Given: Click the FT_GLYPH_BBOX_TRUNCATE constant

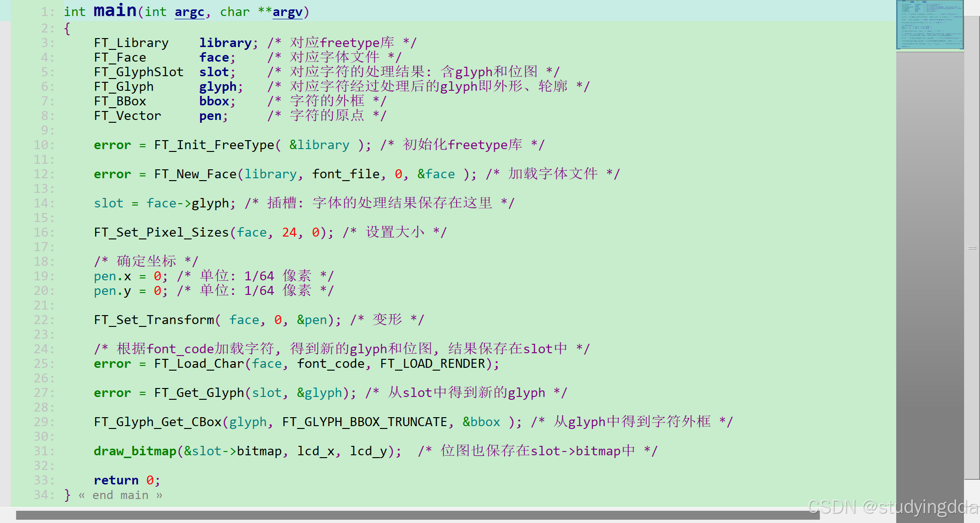Looking at the screenshot, I should coord(364,422).
